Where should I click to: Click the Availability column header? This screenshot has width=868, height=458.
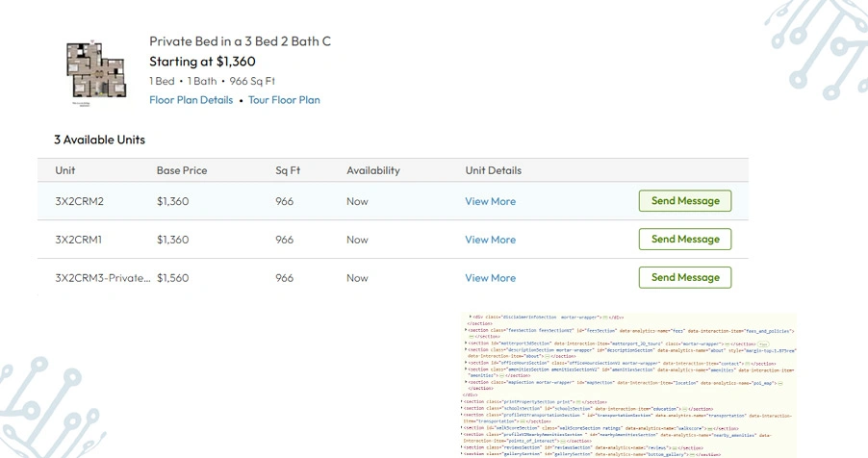373,170
